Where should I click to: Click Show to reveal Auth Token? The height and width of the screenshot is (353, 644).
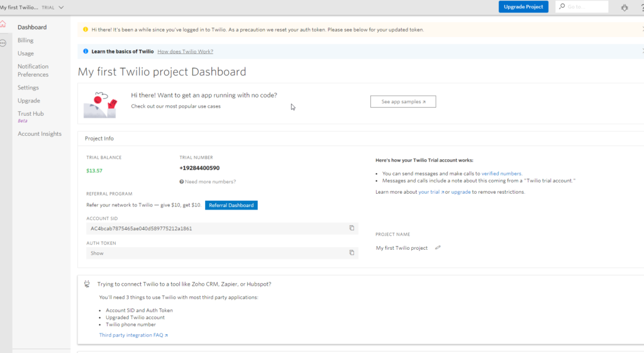coord(97,253)
